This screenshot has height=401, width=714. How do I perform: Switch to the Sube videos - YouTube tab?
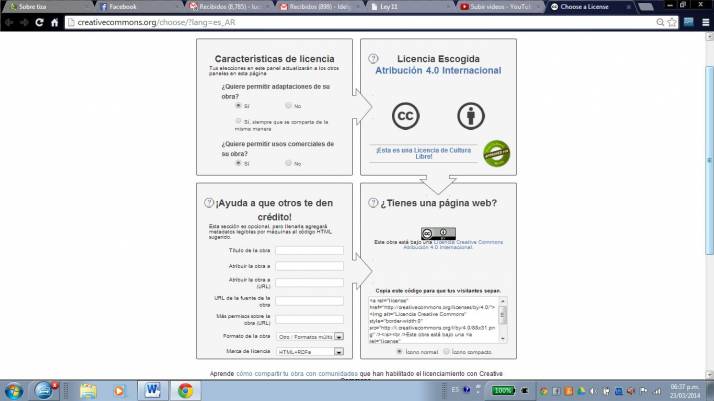(x=500, y=6)
